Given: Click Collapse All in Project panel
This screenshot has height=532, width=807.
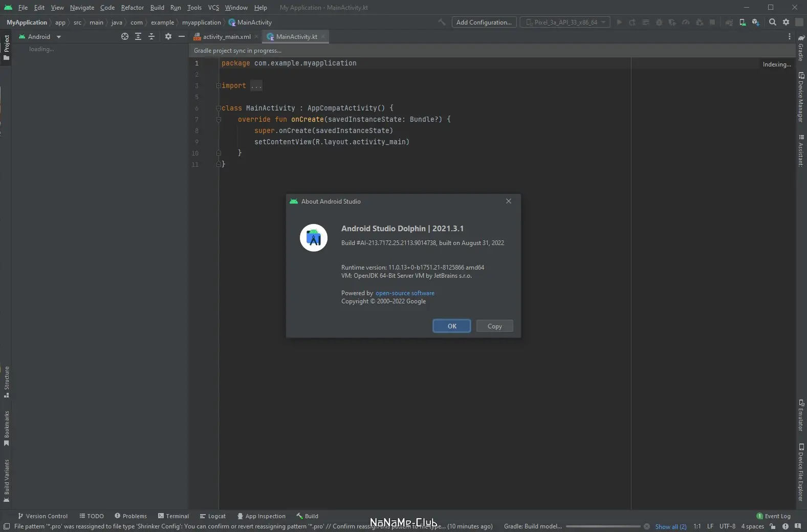Looking at the screenshot, I should pos(151,36).
